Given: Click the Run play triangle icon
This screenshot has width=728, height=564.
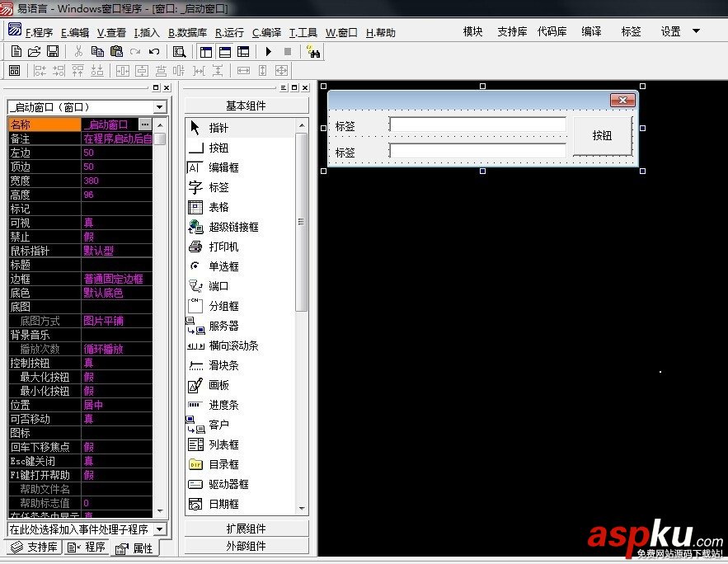Looking at the screenshot, I should tap(268, 51).
